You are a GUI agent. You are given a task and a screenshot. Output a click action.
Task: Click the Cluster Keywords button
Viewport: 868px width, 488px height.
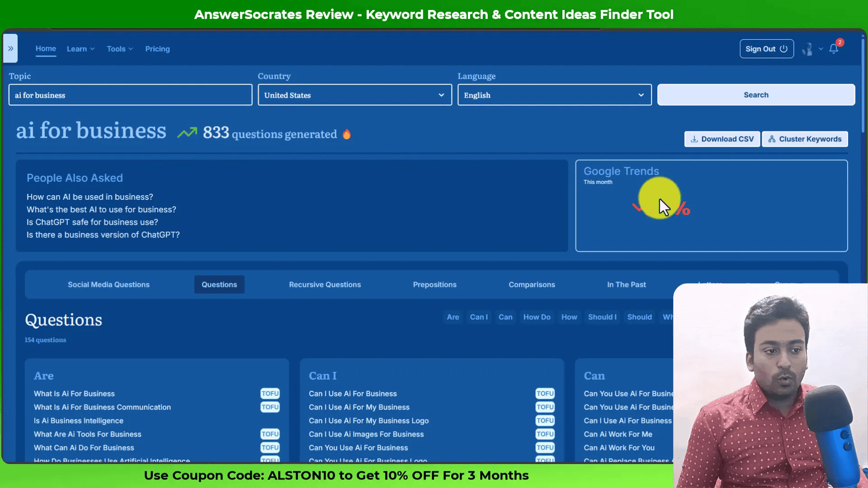coord(805,139)
